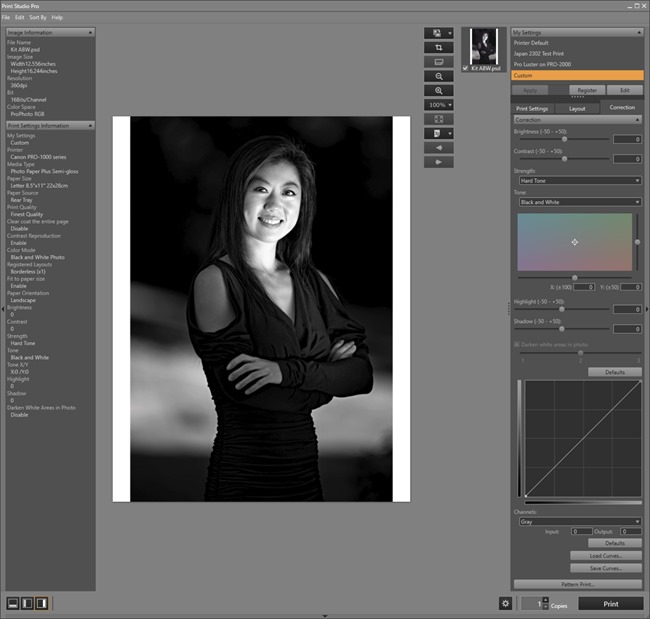Toggle the Kit ABW.psd thumbnail checkbox
Screen dimensions: 650x619
pyautogui.click(x=466, y=68)
